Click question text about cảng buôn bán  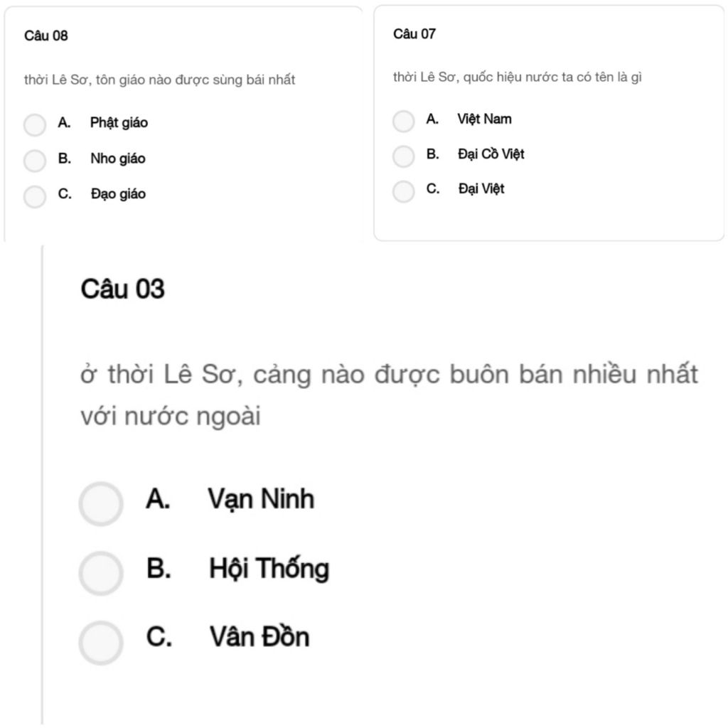tap(389, 395)
